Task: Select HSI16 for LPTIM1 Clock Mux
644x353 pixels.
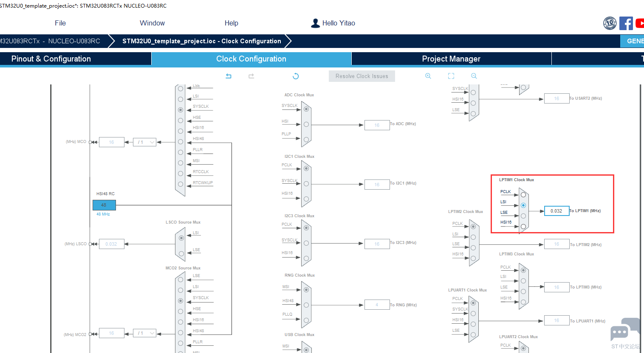Action: (x=523, y=227)
